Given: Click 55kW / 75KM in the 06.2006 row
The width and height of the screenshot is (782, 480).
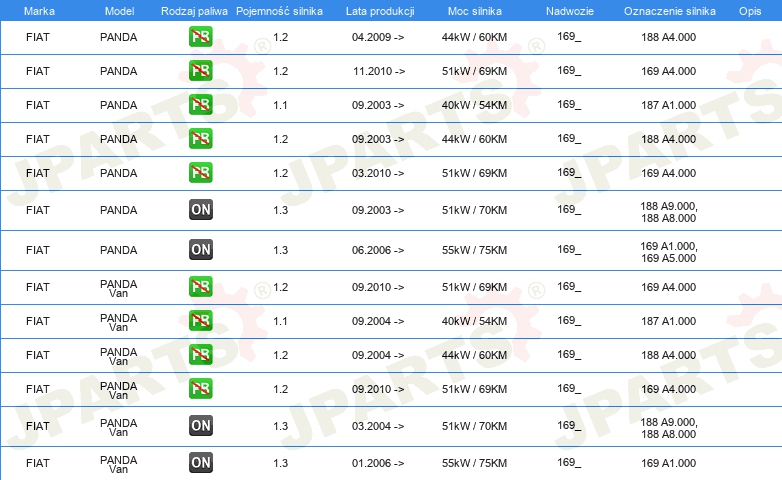Looking at the screenshot, I should (474, 250).
